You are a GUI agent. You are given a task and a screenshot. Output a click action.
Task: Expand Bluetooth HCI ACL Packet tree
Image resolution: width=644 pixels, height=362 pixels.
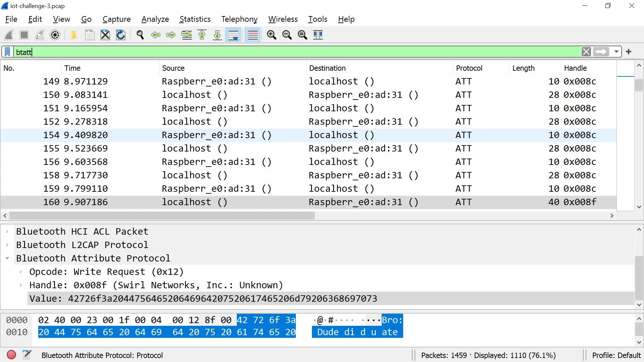(7, 232)
